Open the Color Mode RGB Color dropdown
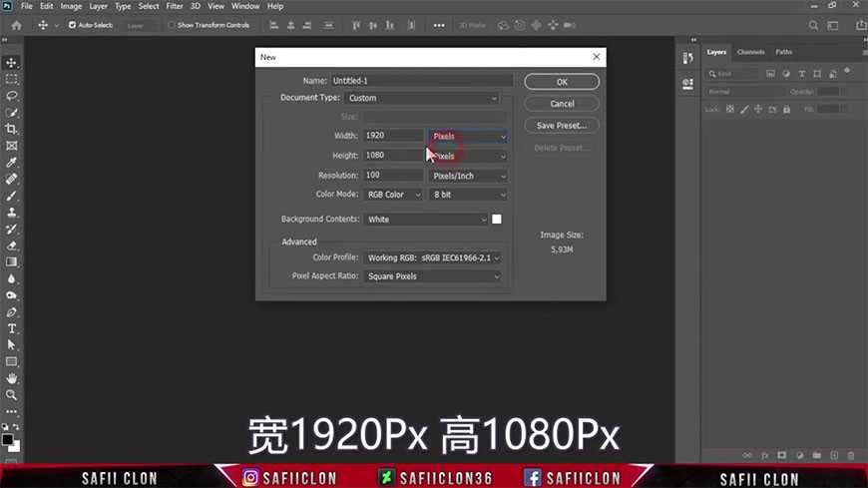The image size is (868, 488). coord(393,195)
